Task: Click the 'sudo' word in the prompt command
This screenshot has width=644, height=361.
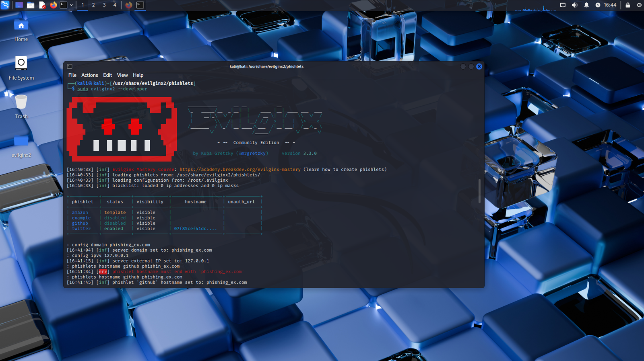Action: (x=83, y=89)
